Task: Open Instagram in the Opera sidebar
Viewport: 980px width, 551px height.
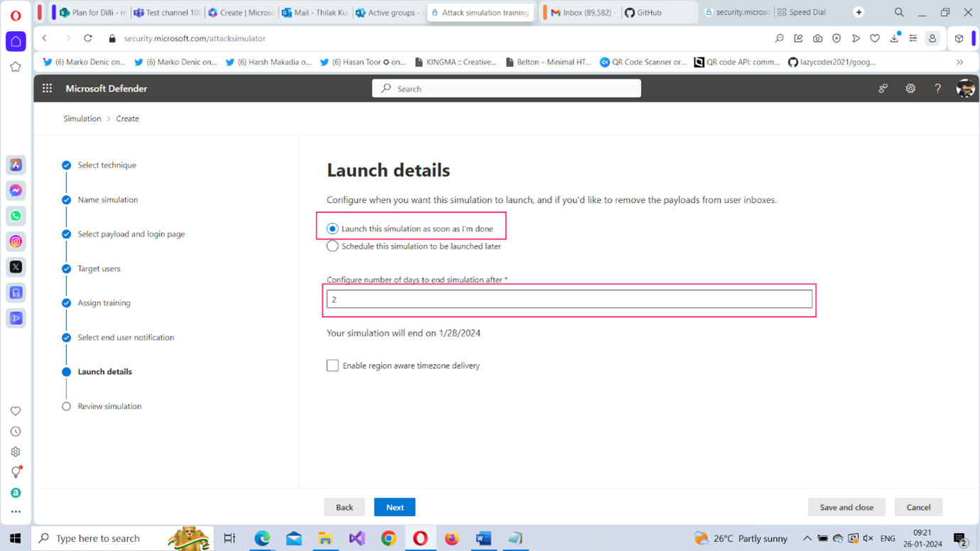Action: [x=16, y=241]
